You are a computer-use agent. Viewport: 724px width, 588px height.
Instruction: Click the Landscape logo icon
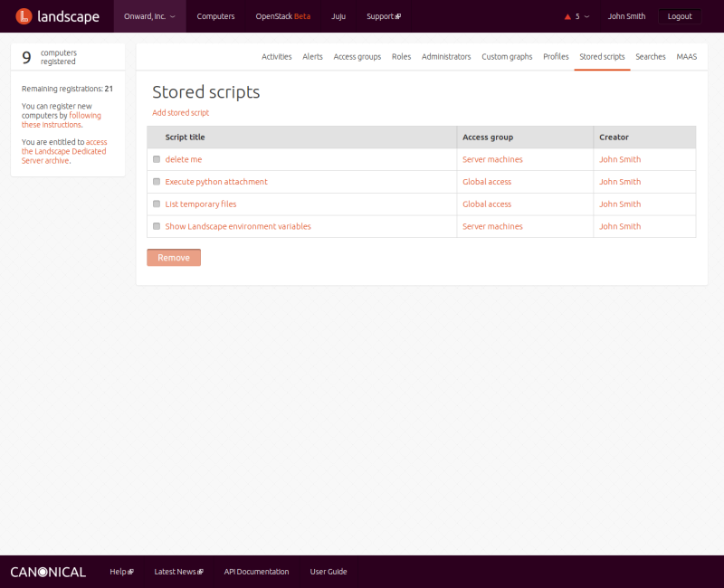click(24, 16)
